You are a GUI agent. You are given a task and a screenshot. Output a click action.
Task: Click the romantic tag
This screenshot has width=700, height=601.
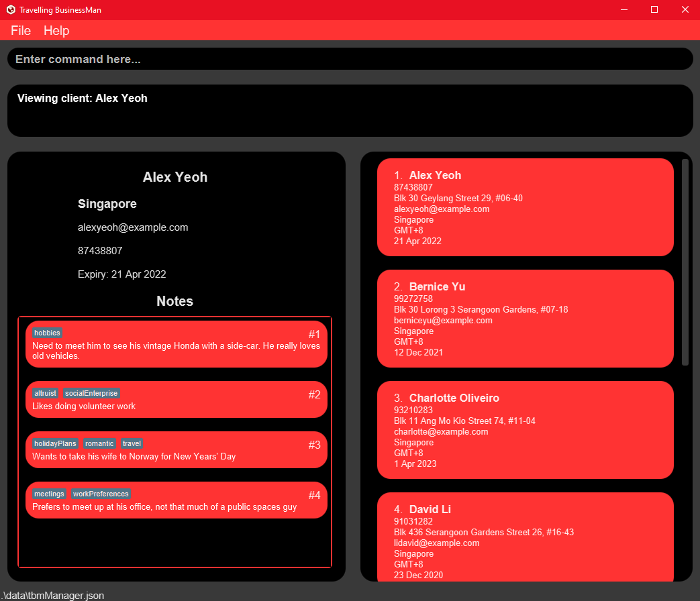click(x=99, y=443)
